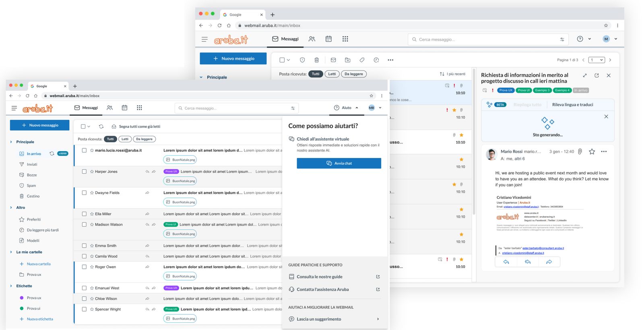Click spam shield icon in back window toolbar
Screen dimensions: 644x330
point(302,60)
